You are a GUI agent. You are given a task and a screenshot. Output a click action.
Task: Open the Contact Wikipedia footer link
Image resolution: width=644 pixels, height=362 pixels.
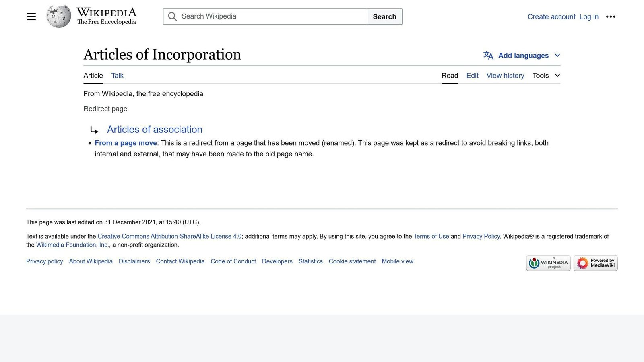[180, 261]
